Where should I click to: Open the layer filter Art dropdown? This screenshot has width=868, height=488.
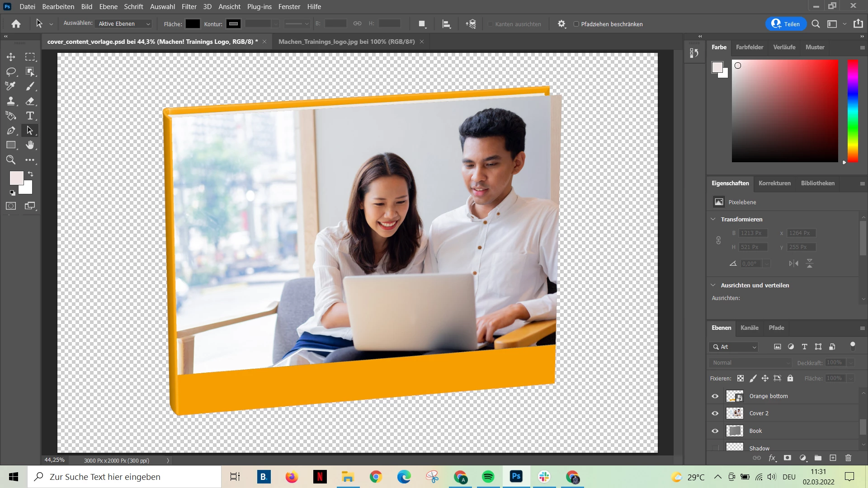click(734, 347)
